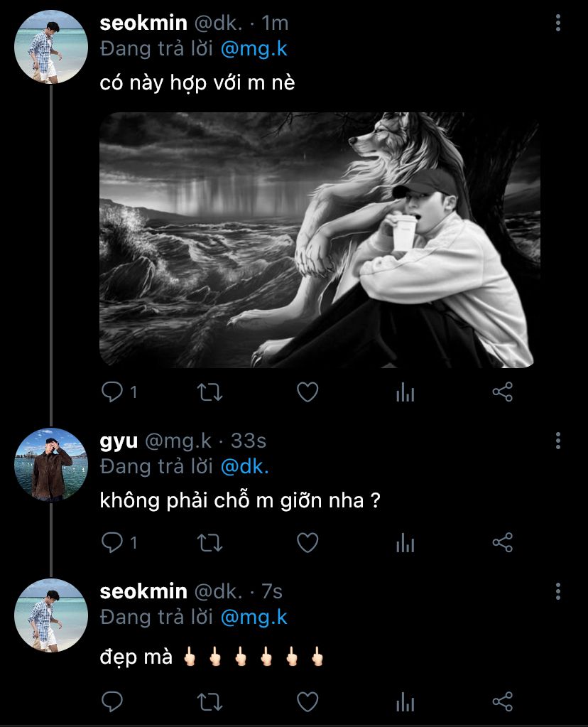
Task: View analytics for the wolf image tweet
Action: 405,392
